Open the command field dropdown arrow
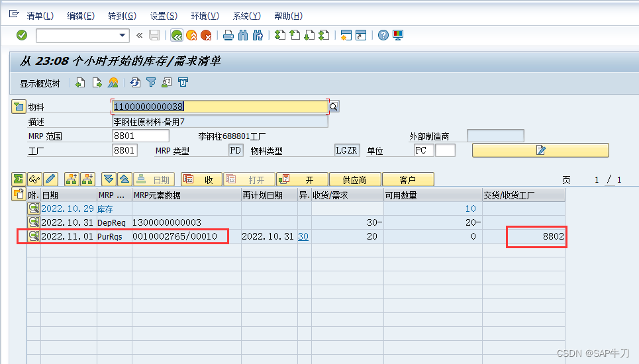 click(122, 36)
